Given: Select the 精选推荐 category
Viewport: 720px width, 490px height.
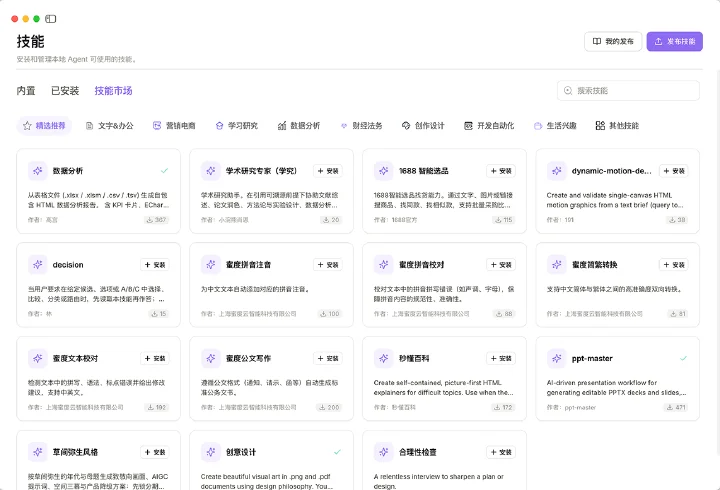Looking at the screenshot, I should 44,125.
